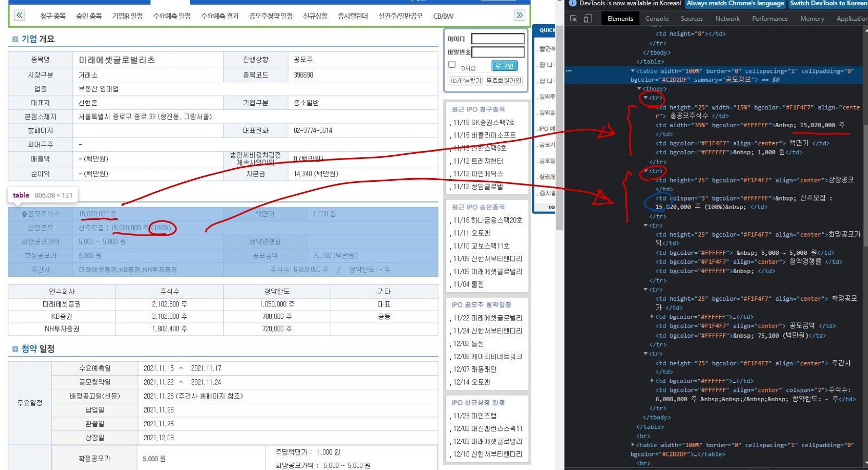Switch to the Elements tab in DevTools

coord(620,19)
